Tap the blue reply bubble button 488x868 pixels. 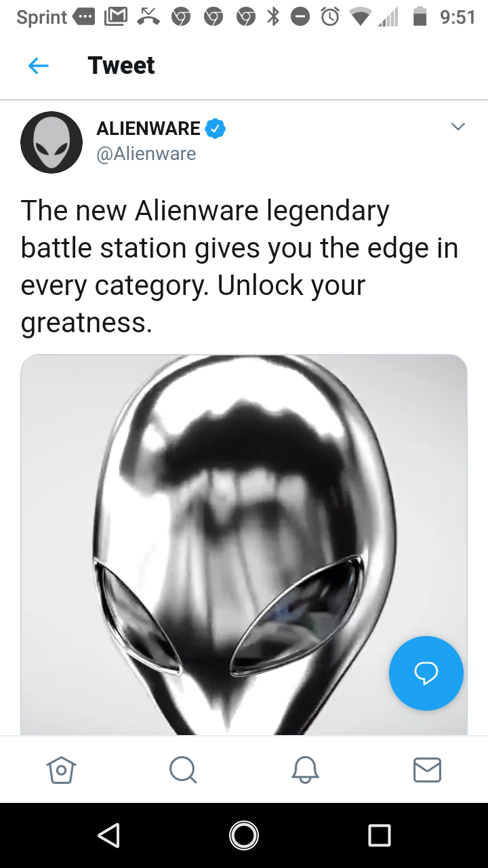pos(426,673)
